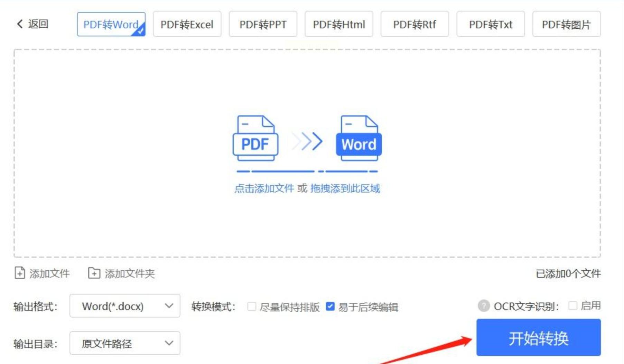
Task: Click the PDF document icon in drop area
Action: (255, 138)
